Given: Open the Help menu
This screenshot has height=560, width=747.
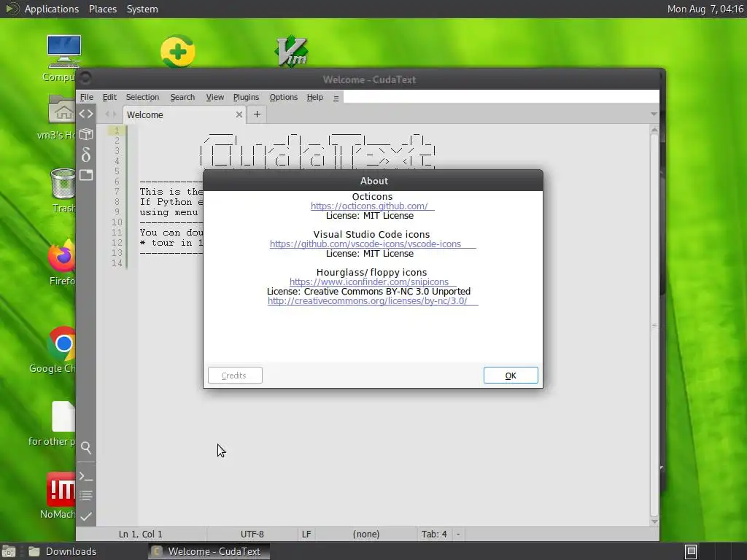Looking at the screenshot, I should (315, 97).
